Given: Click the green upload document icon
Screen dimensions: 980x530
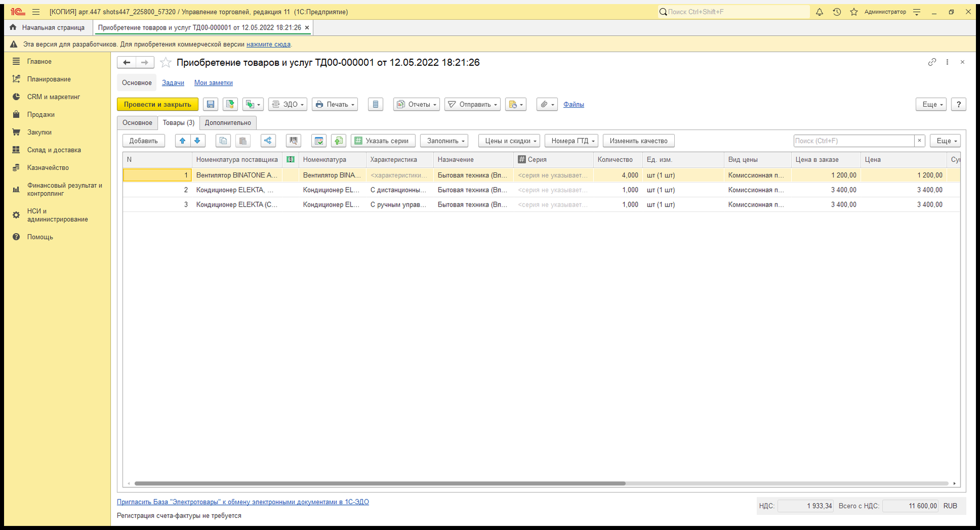Looking at the screenshot, I should [x=338, y=141].
